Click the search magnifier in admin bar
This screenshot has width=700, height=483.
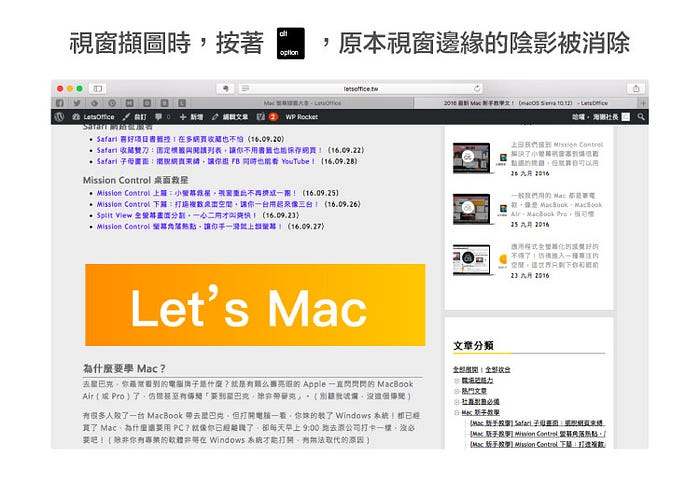pyautogui.click(x=641, y=117)
